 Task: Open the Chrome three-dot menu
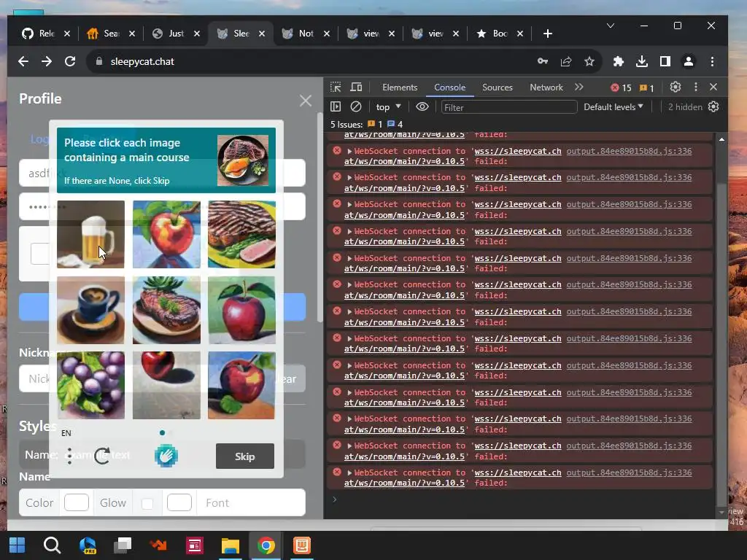[x=712, y=61]
